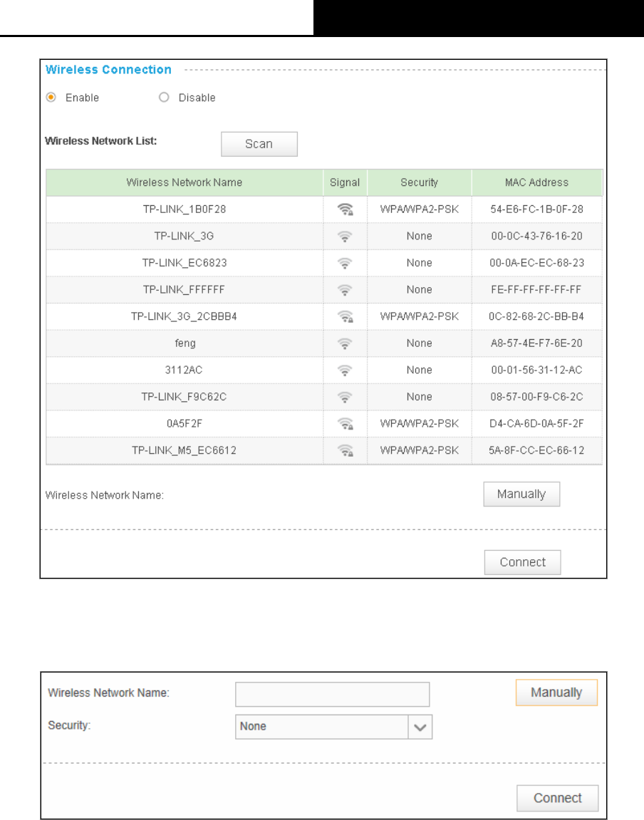Open the Security dropdown arrow

point(420,727)
